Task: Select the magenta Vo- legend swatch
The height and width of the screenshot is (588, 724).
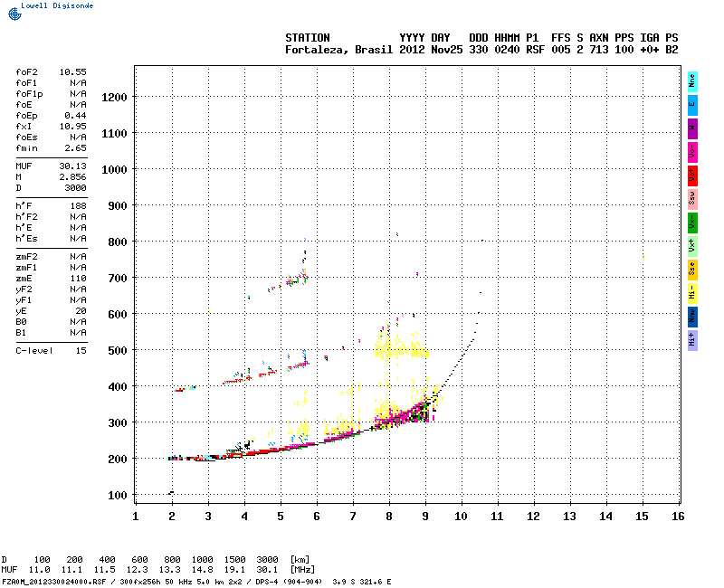Action: click(x=692, y=152)
